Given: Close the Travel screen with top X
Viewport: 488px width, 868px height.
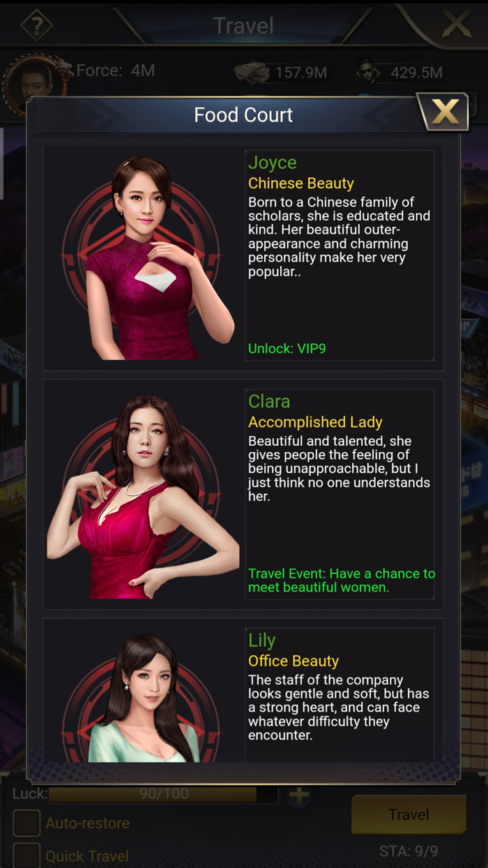Looking at the screenshot, I should point(457,25).
